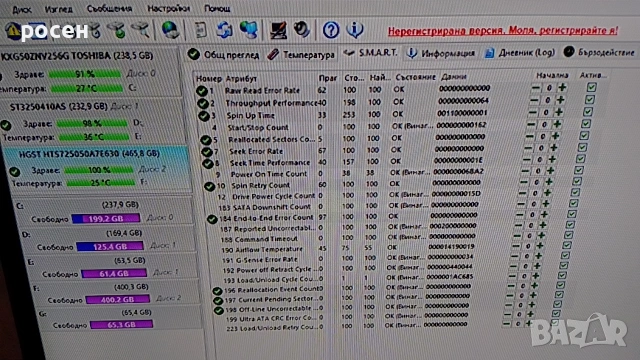The height and width of the screenshot is (360, 640).
Task: Click the blue refresh arrows toolbar icon
Action: click(x=224, y=30)
